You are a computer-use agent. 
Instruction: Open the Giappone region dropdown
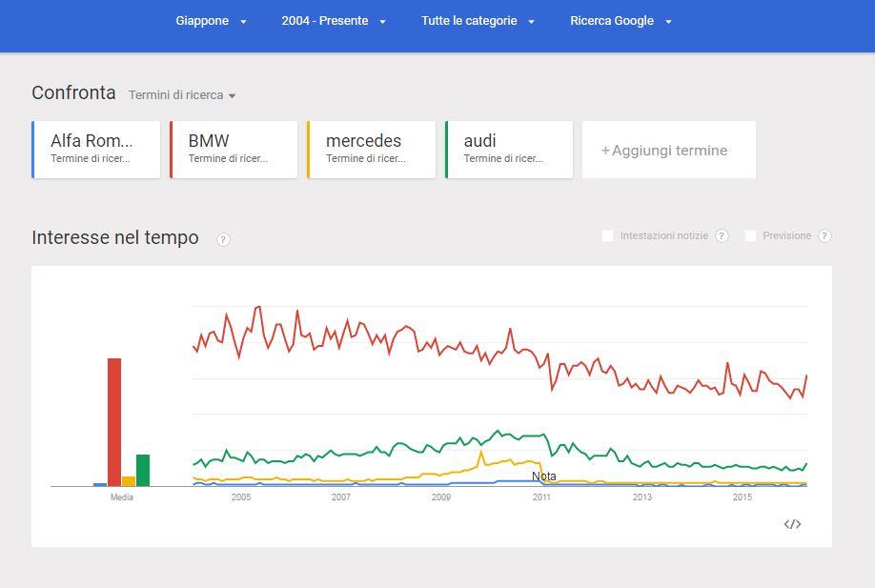click(211, 21)
